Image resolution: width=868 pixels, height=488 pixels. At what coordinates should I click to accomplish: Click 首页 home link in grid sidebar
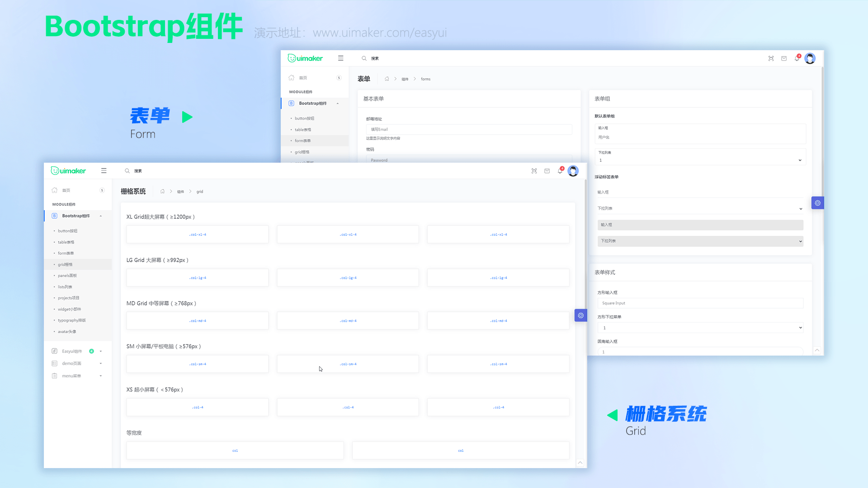[66, 190]
